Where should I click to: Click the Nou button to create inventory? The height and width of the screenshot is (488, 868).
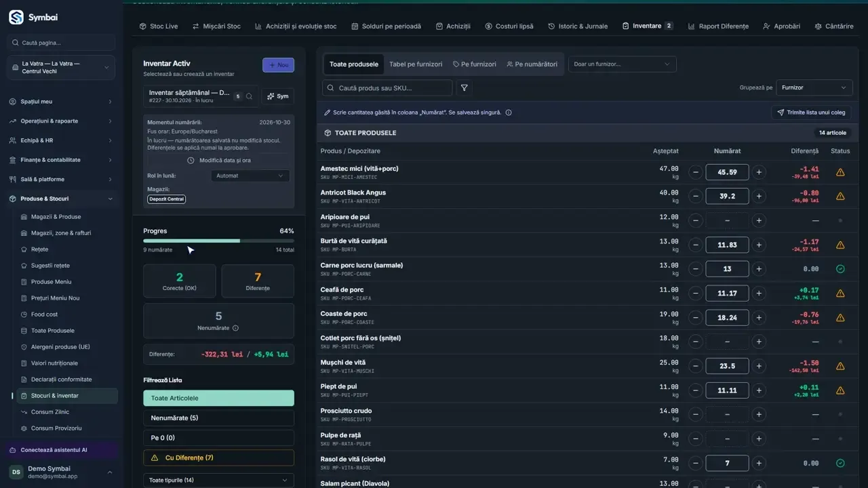(278, 65)
